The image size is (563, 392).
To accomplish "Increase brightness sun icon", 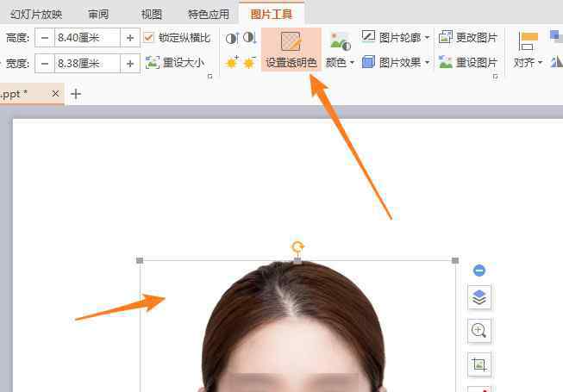I will [232, 63].
